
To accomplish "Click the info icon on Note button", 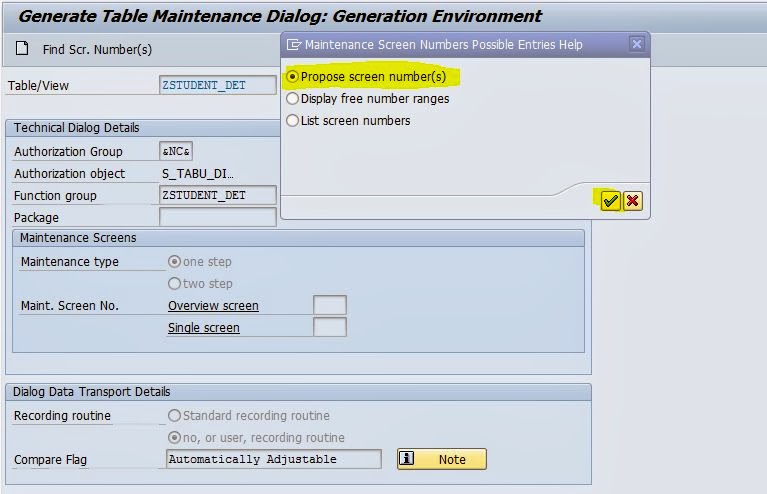I will pos(407,459).
